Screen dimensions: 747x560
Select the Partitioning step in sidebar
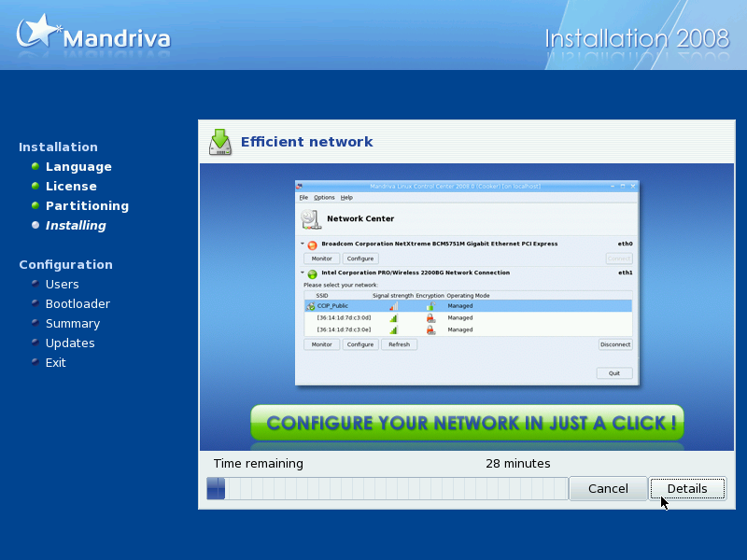click(87, 205)
